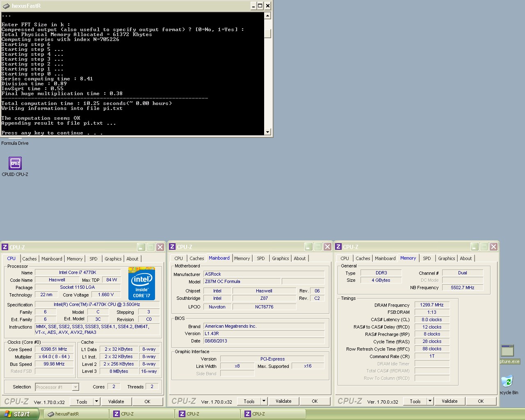Click the Tools button in left CPU-Z window

click(82, 402)
